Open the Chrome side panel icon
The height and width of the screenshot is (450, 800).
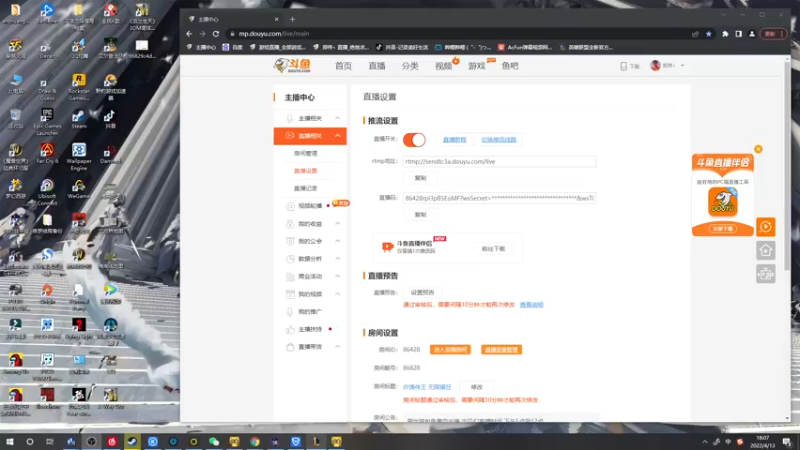738,34
